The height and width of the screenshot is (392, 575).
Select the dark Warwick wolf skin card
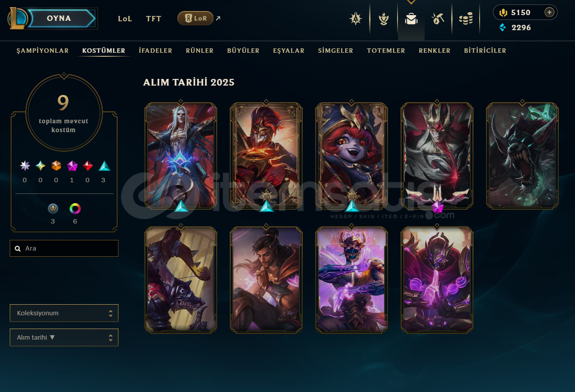pos(522,155)
